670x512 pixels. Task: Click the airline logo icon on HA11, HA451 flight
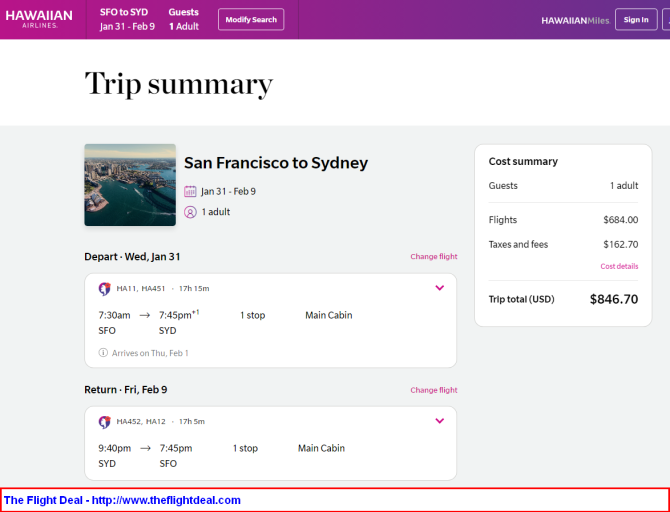coord(105,289)
